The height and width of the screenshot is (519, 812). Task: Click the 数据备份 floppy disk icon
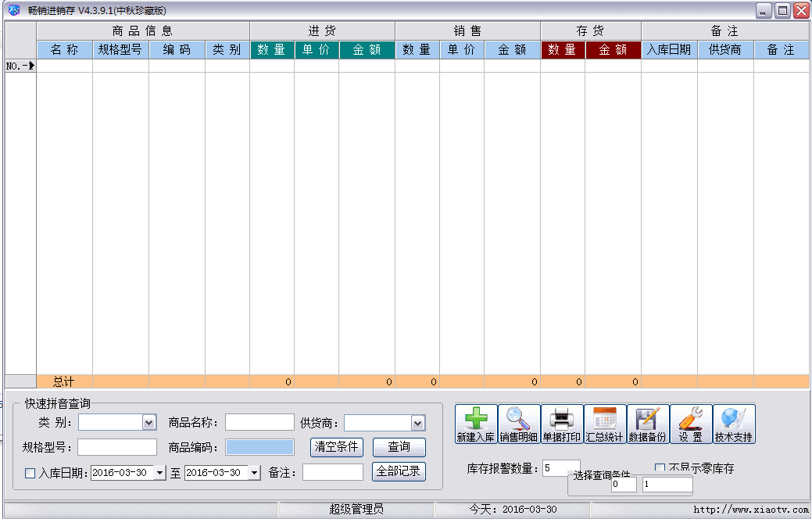(647, 420)
